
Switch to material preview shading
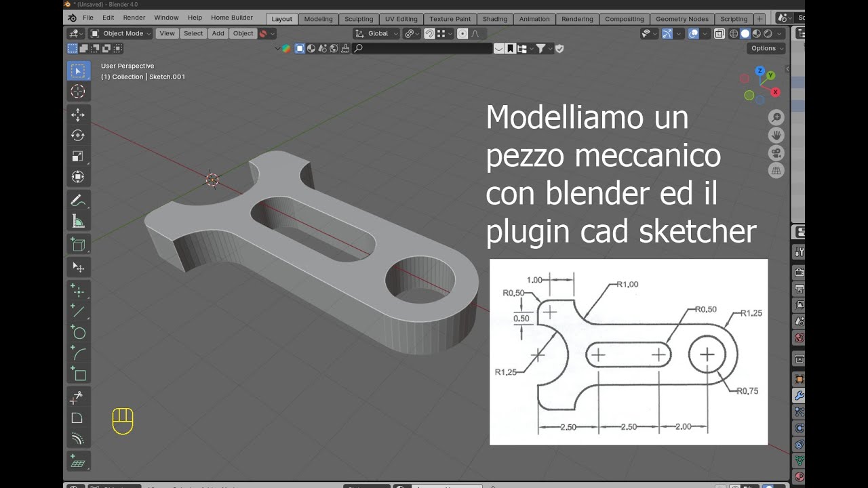pos(756,33)
